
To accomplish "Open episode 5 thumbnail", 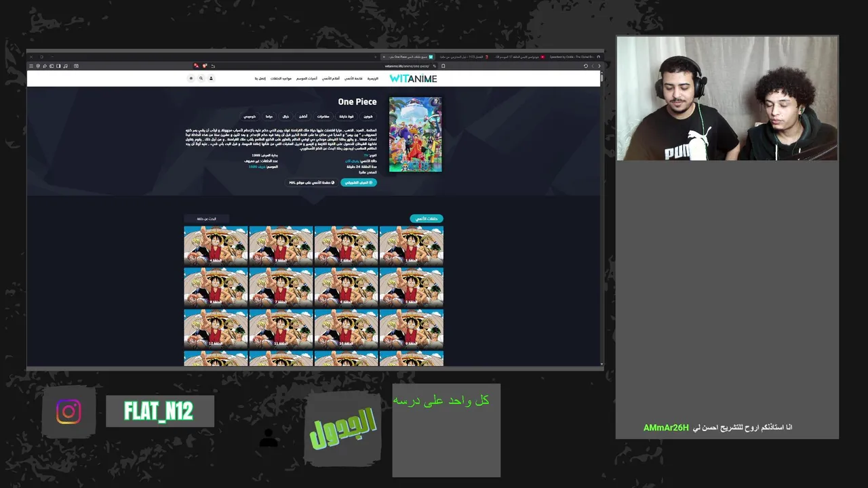I will [x=412, y=287].
